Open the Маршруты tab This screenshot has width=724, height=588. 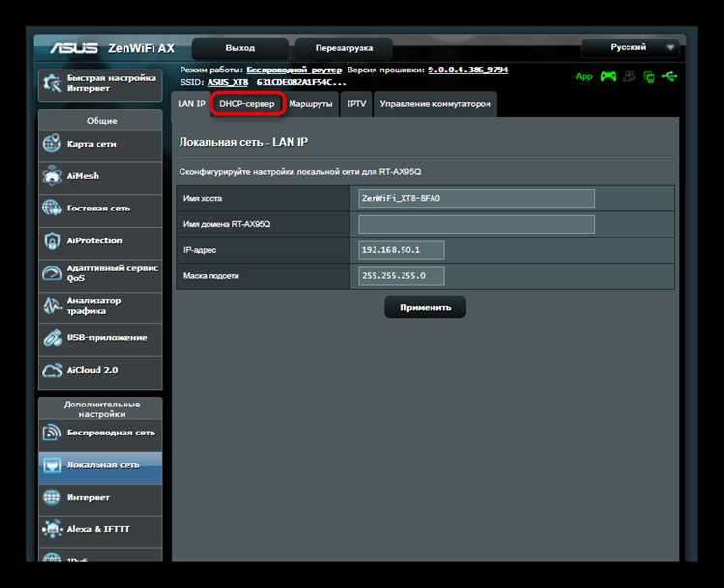(311, 104)
